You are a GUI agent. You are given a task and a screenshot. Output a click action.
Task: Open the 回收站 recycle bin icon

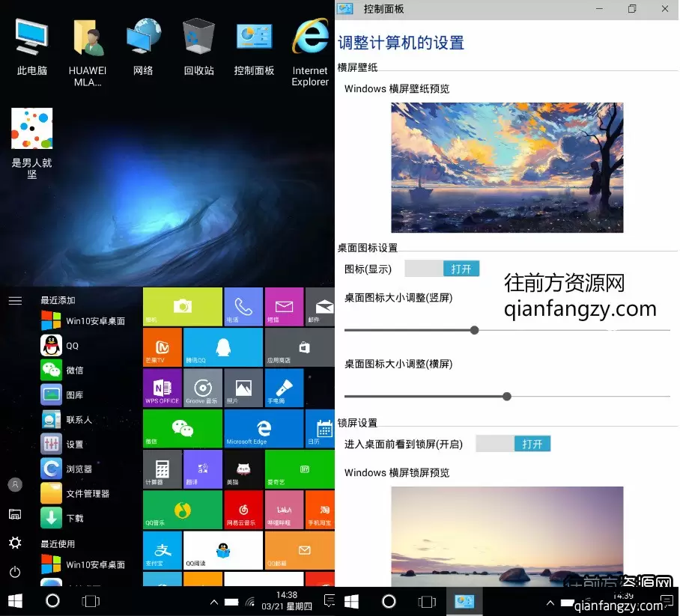pos(198,47)
